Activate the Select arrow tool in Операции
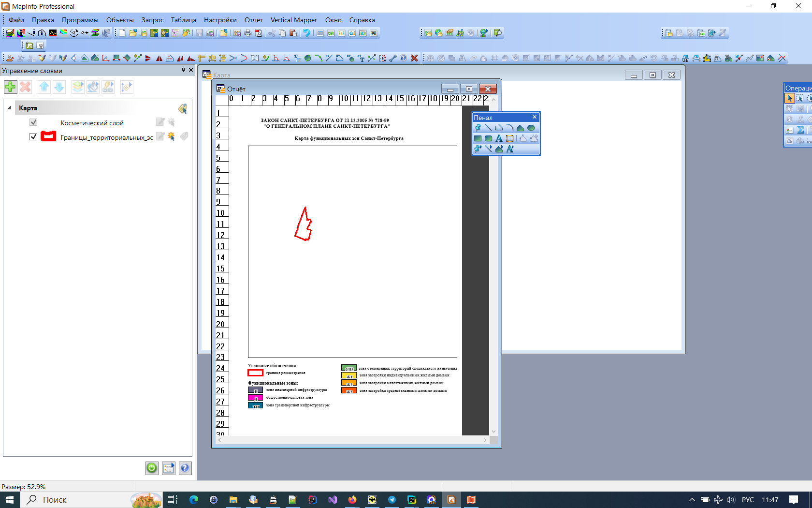 click(789, 98)
